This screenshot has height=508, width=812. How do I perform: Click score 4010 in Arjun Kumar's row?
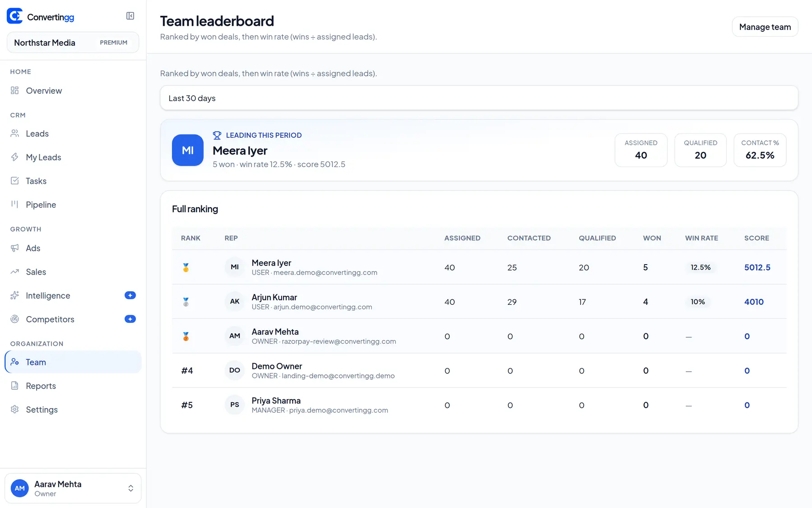(x=754, y=302)
